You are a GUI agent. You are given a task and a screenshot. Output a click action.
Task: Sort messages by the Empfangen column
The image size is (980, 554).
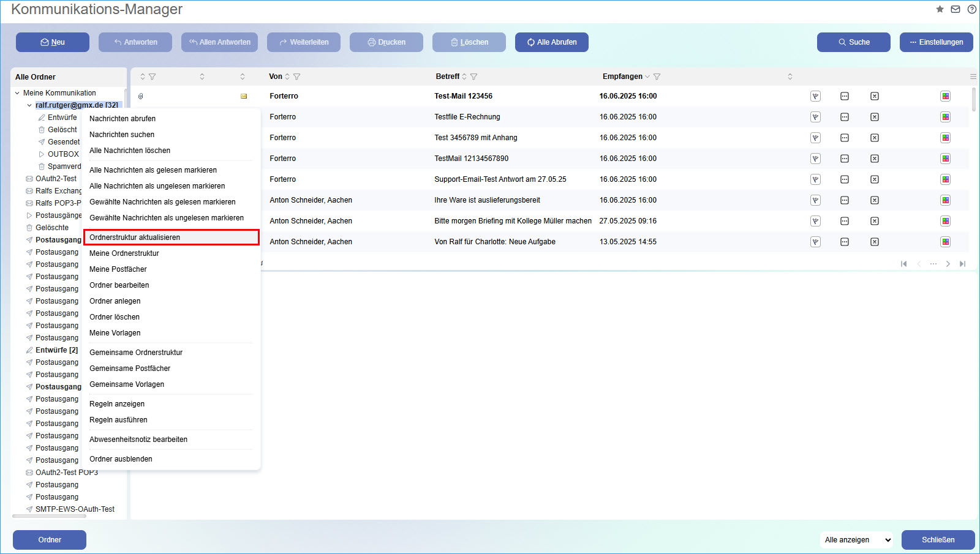[622, 77]
